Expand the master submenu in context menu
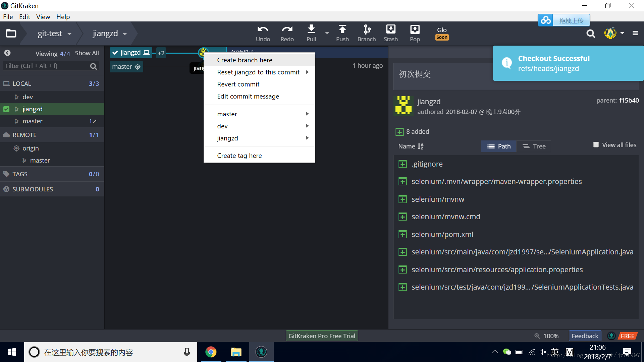Screen dimensions: 644x362 pyautogui.click(x=259, y=114)
